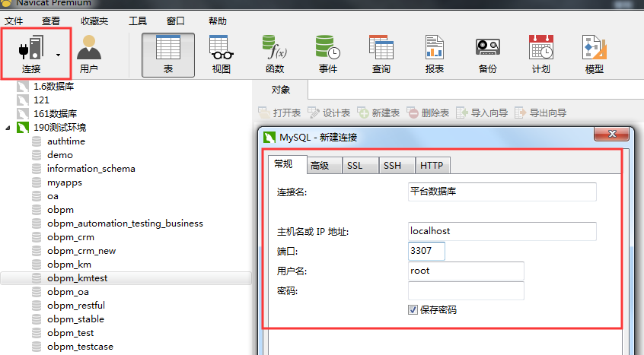Open the View (视图) toolbar item
Screen dimensions: 644x355
click(221, 55)
